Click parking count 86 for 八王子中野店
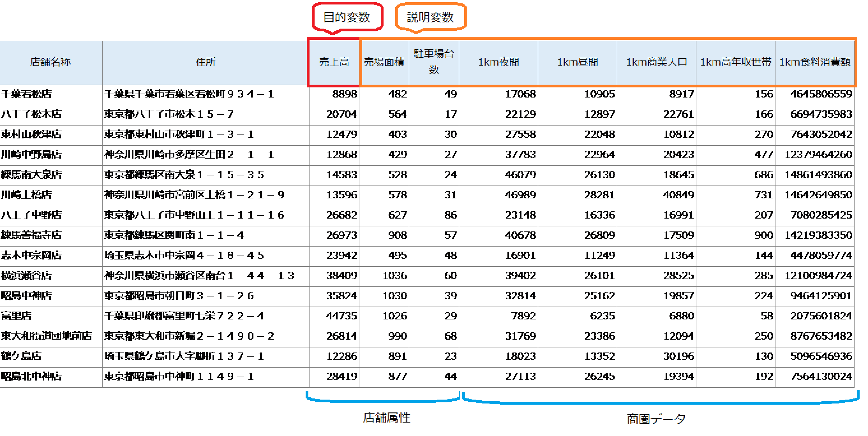The image size is (868, 436). coord(451,215)
